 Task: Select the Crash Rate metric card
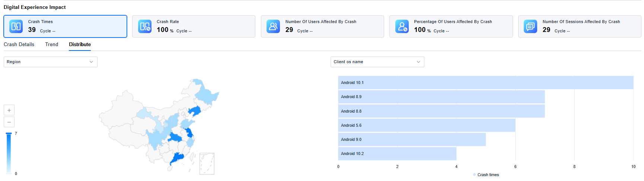(194, 26)
